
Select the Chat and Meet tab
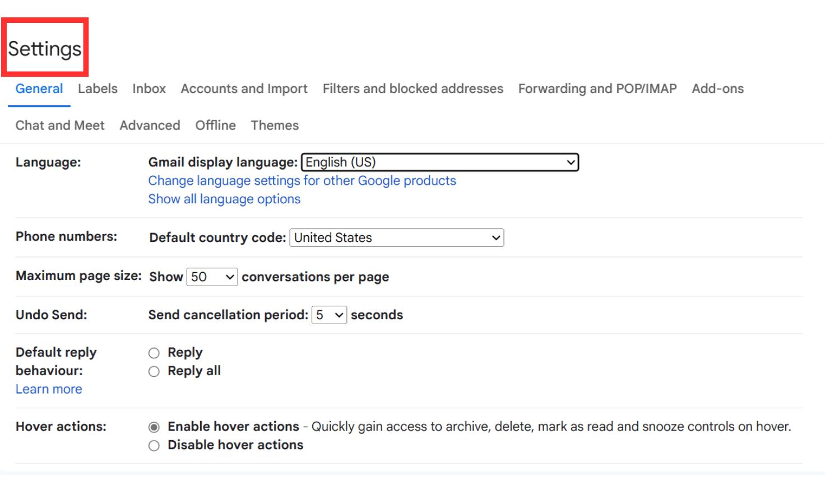point(60,125)
